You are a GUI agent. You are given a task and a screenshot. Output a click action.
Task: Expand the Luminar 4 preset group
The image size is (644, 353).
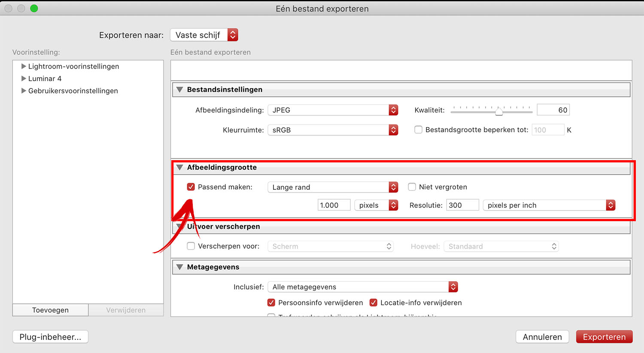coord(24,79)
